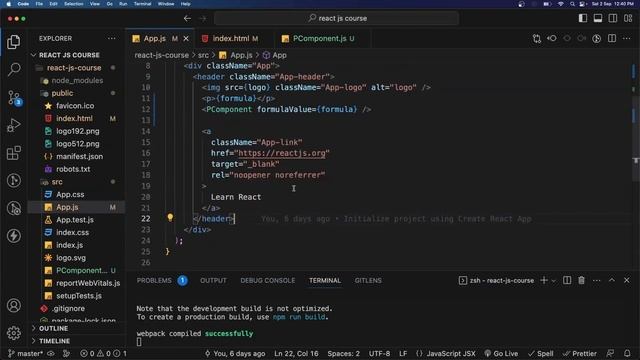This screenshot has width=640, height=360.
Task: Click Spaces: 2 indentation setting
Action: coord(343,353)
